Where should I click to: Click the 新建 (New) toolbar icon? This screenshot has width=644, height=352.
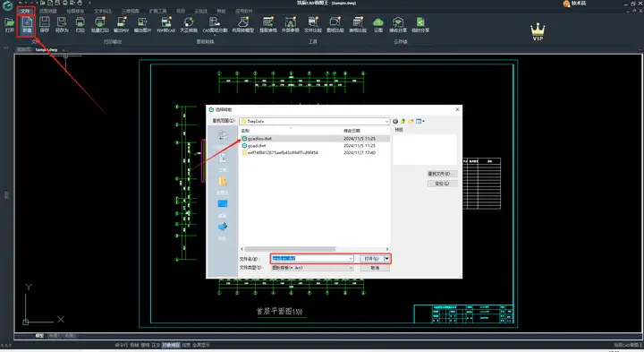click(x=27, y=25)
